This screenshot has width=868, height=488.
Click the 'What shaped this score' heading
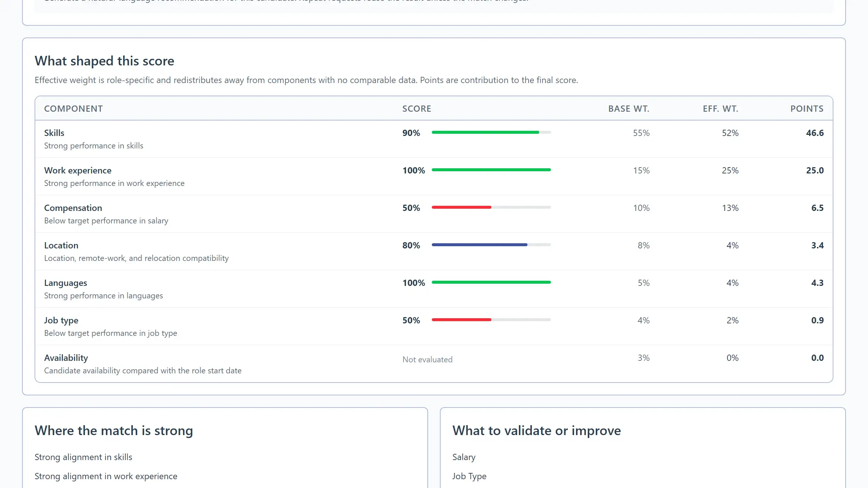pos(104,61)
